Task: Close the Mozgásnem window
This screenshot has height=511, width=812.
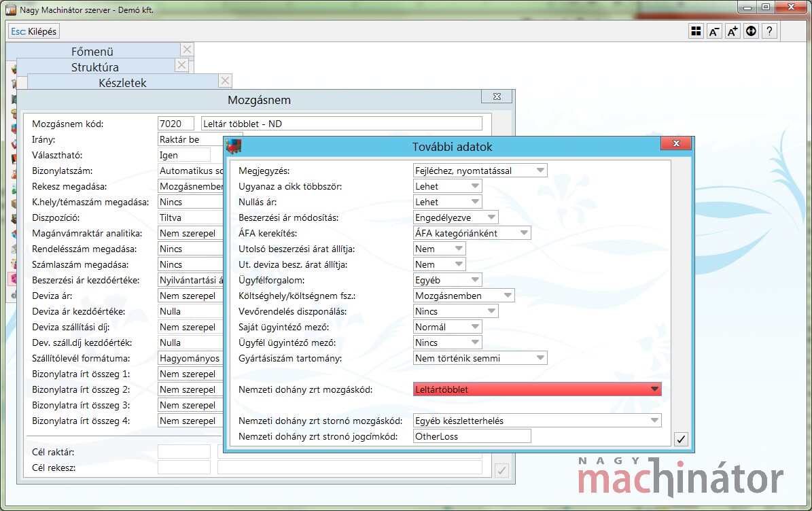Action: 497,96
